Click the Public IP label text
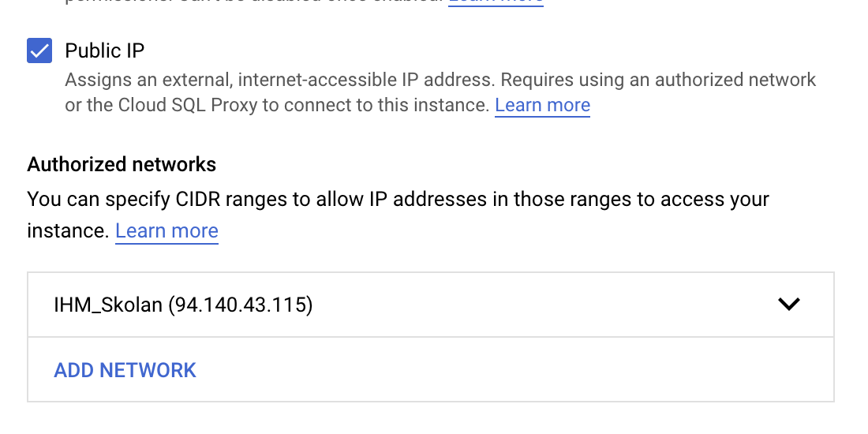 click(x=105, y=51)
